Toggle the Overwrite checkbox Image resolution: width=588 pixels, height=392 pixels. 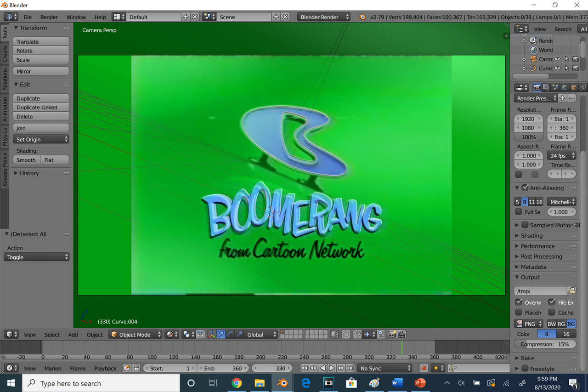pyautogui.click(x=519, y=302)
